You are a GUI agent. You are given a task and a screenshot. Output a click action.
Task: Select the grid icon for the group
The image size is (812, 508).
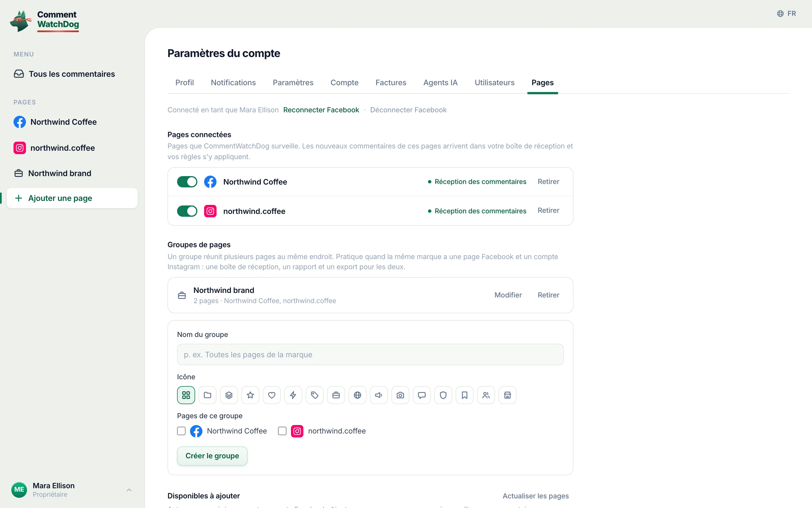[186, 395]
